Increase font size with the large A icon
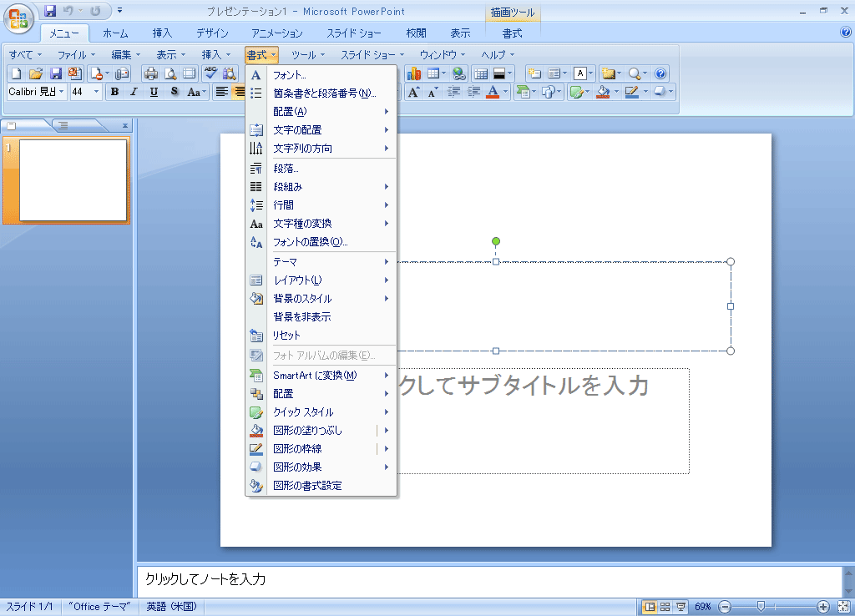 (x=414, y=92)
